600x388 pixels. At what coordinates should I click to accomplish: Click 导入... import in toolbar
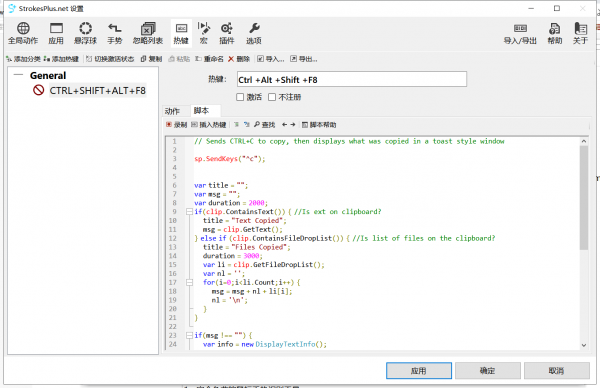click(x=271, y=59)
